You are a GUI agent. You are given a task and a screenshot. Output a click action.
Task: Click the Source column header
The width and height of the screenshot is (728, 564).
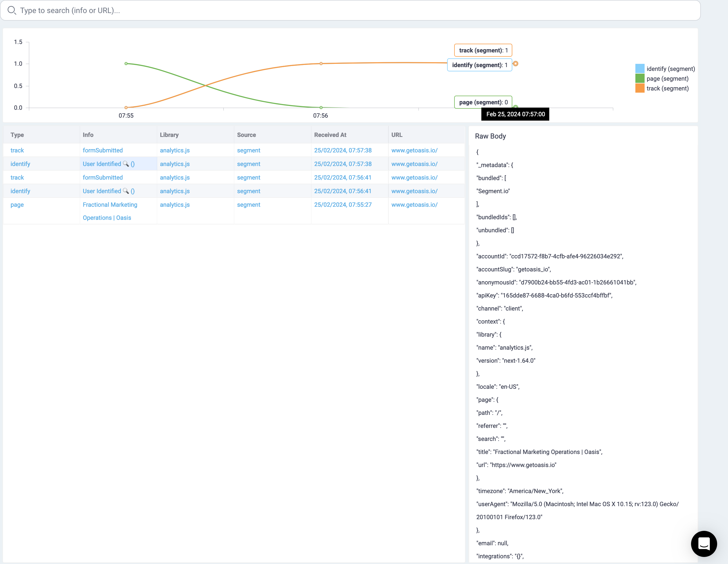[246, 135]
